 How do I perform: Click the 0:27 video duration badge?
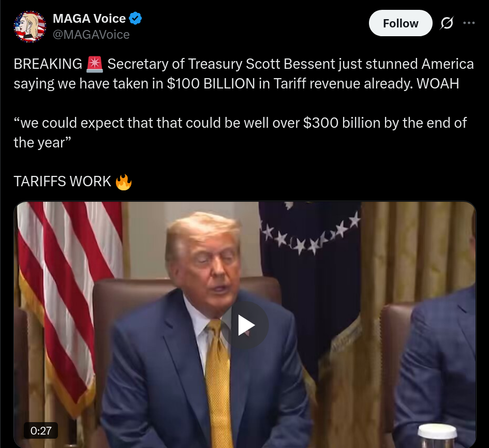tap(41, 430)
